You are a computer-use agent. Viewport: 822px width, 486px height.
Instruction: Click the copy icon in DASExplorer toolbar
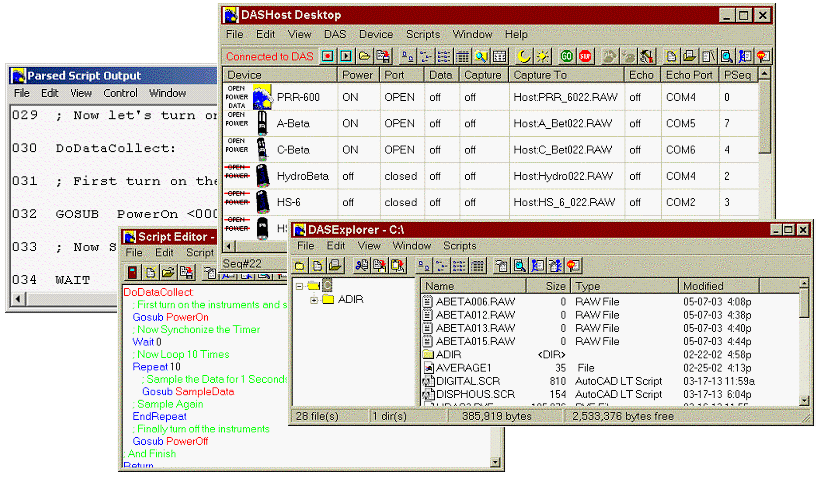pyautogui.click(x=379, y=265)
